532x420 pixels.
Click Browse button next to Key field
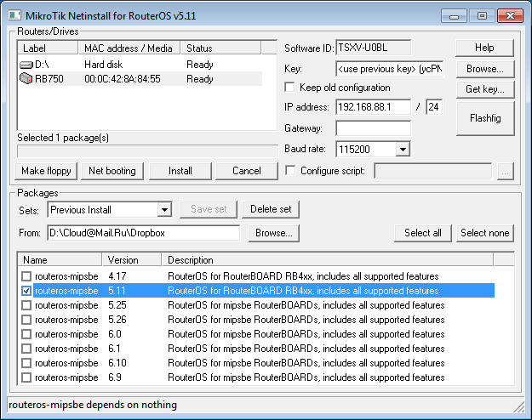(x=485, y=69)
